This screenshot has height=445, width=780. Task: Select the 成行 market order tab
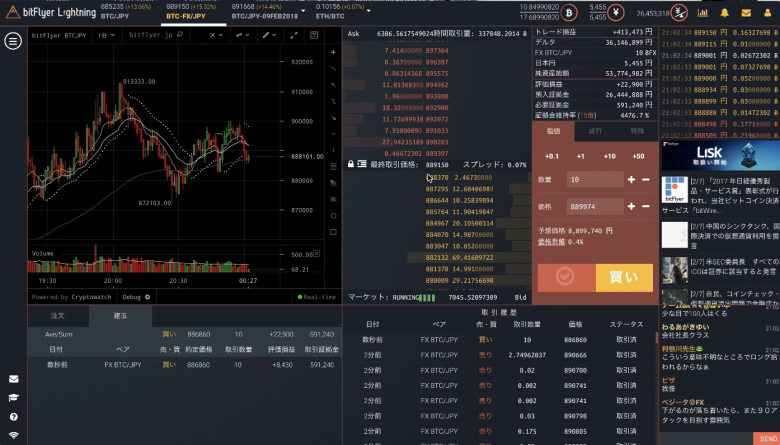(595, 131)
